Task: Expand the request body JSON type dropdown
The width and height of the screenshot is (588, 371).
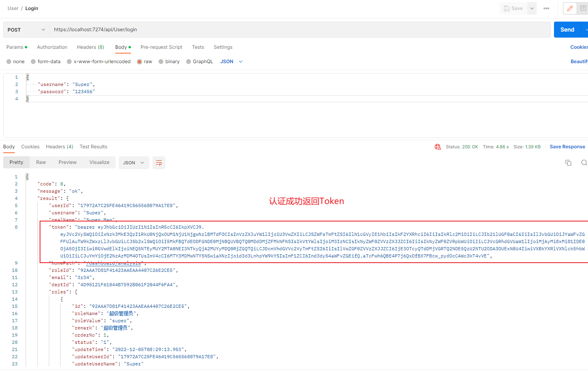Action: (231, 62)
